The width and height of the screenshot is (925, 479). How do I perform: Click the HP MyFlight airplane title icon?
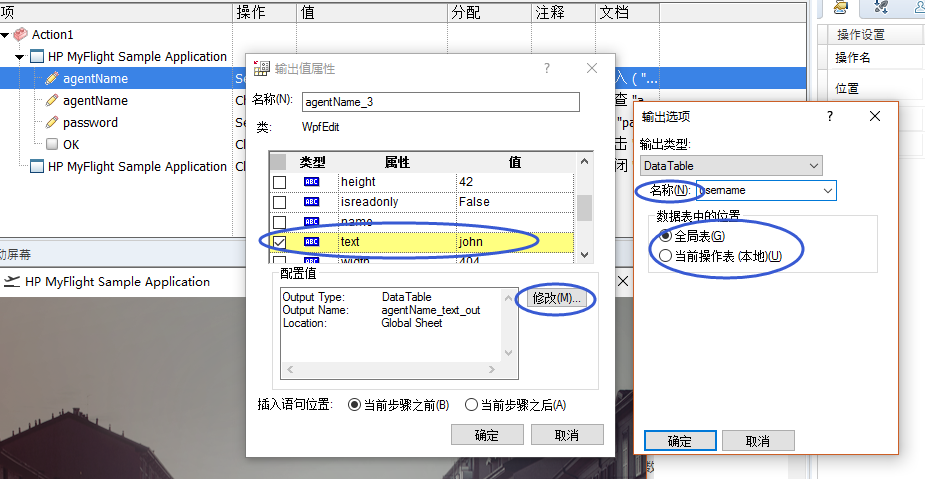pyautogui.click(x=11, y=281)
